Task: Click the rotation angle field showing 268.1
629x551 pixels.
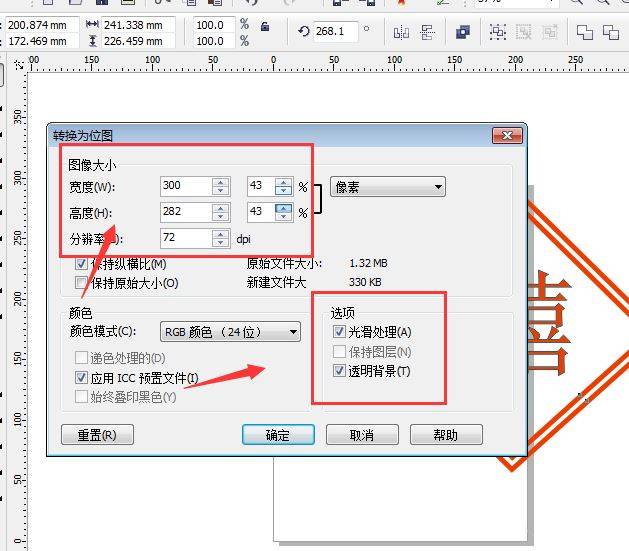Action: pos(335,32)
